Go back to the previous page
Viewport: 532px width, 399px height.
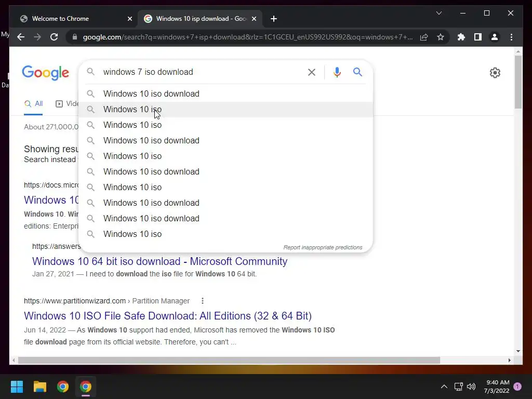coord(21,37)
